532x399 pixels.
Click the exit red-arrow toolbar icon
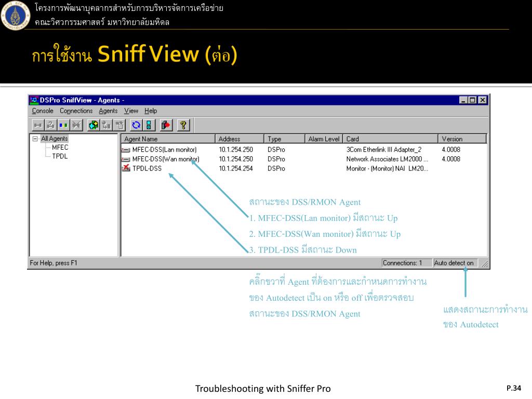(166, 125)
